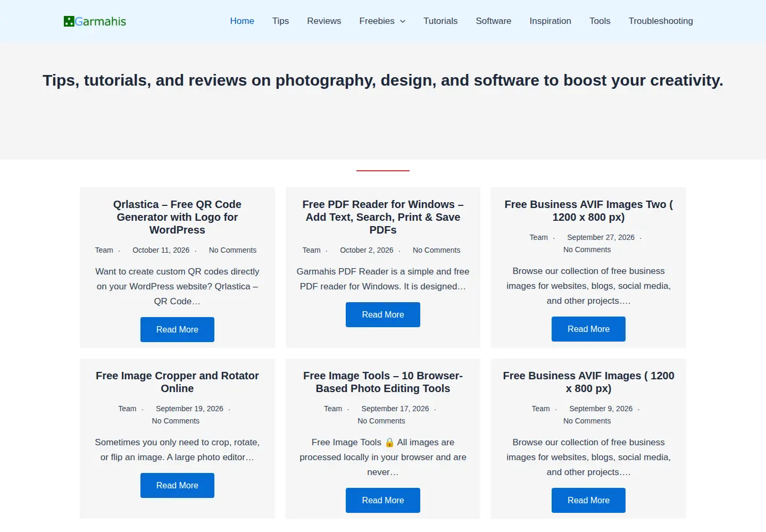Open the Troubleshooting menu item
Viewport: 766px width, 532px height.
click(x=661, y=21)
